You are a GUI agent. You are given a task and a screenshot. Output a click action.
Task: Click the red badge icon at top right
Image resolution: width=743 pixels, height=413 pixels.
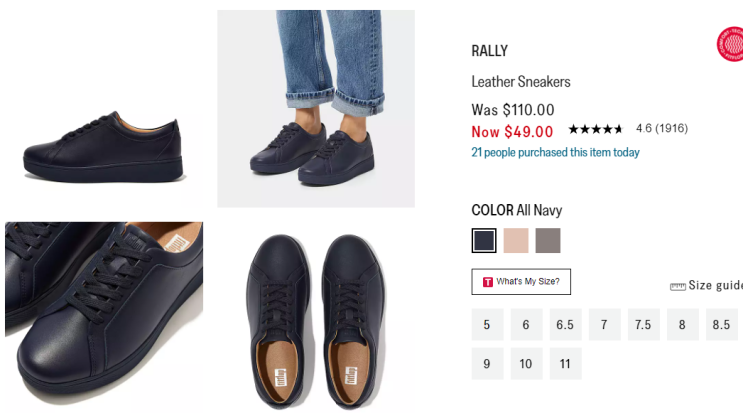[x=731, y=44]
